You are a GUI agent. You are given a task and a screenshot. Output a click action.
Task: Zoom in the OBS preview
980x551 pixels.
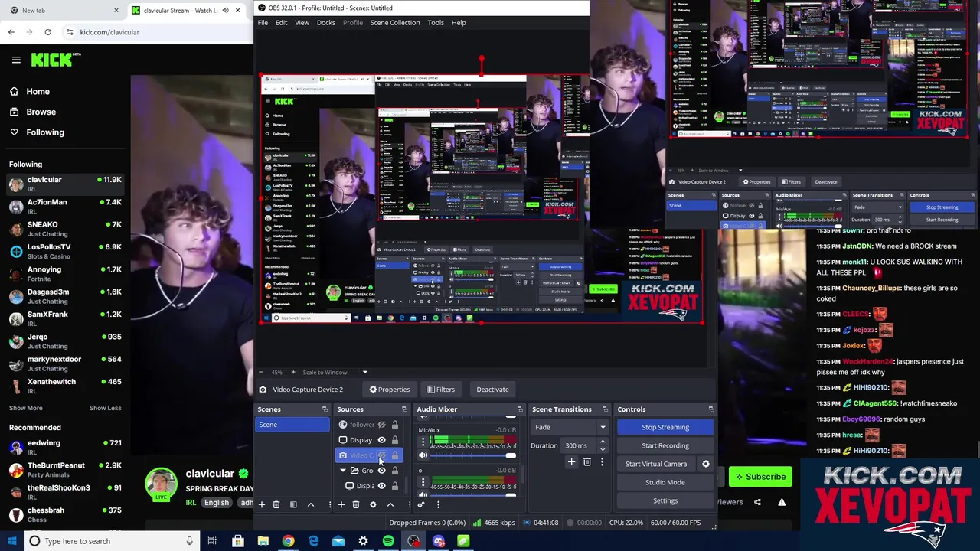pos(292,373)
